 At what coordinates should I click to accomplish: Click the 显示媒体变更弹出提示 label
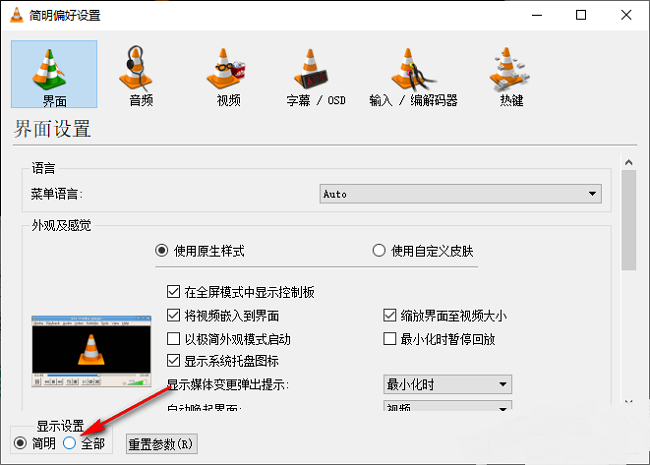[228, 384]
